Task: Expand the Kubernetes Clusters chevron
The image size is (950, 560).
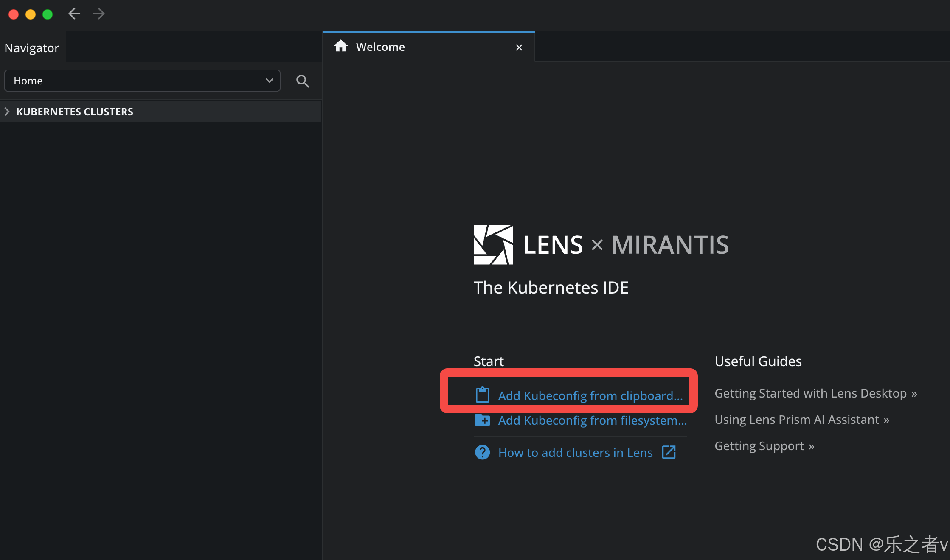Action: [7, 112]
